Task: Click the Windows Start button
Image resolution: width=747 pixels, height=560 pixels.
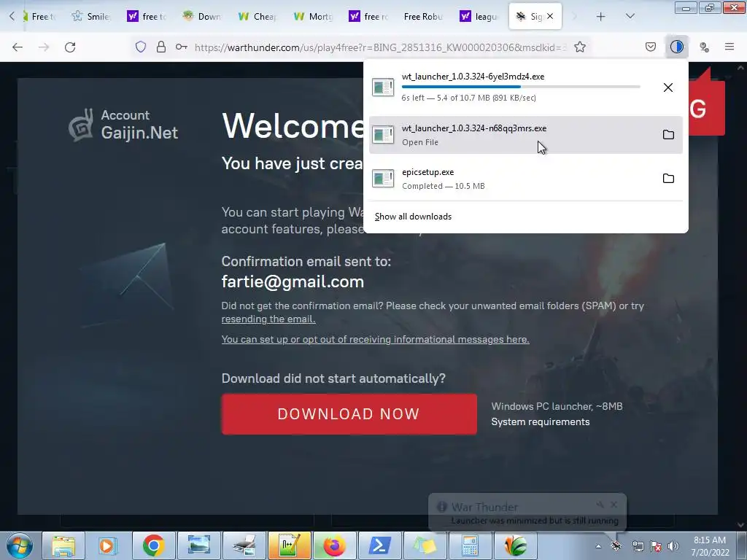Action: pos(19,545)
